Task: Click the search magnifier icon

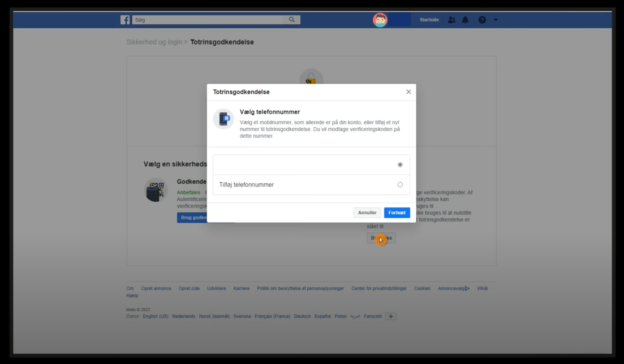Action: [292, 20]
